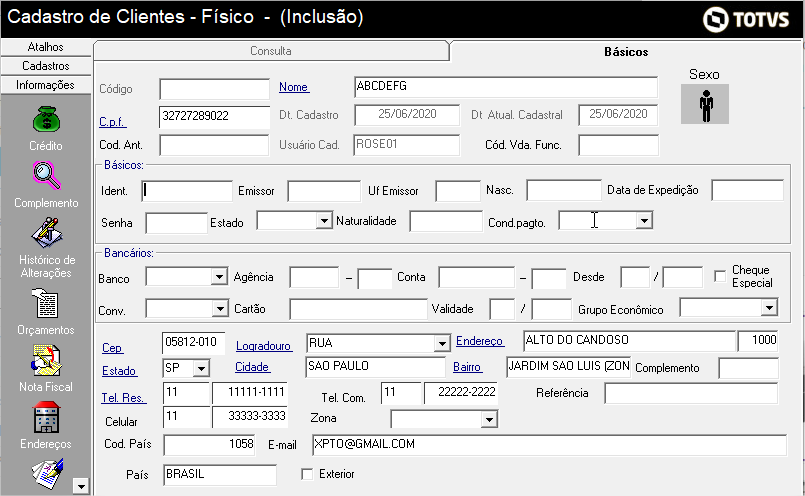Click the Logradouro link label
This screenshot has height=496, width=805.
click(264, 346)
